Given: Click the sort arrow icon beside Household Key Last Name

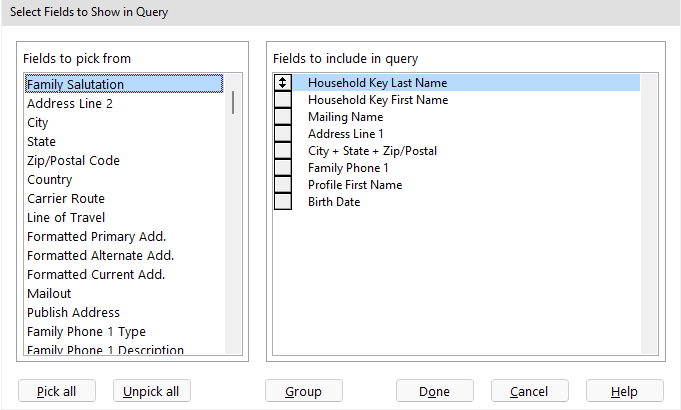Looking at the screenshot, I should 283,84.
